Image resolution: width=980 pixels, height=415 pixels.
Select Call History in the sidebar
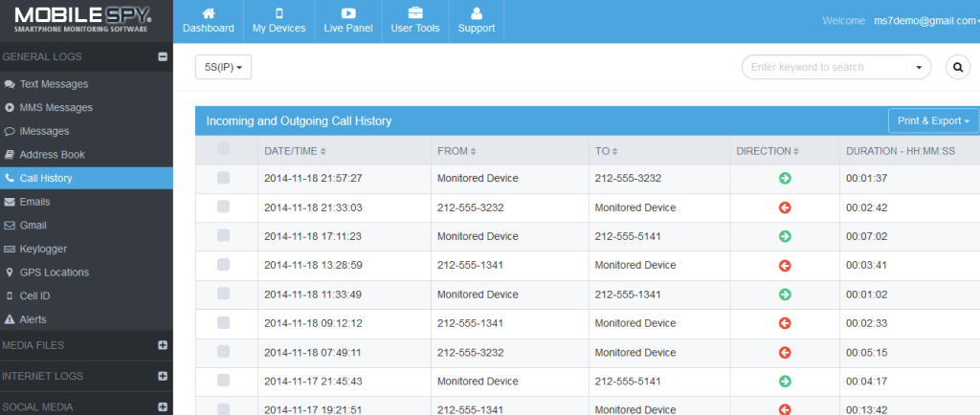click(86, 178)
